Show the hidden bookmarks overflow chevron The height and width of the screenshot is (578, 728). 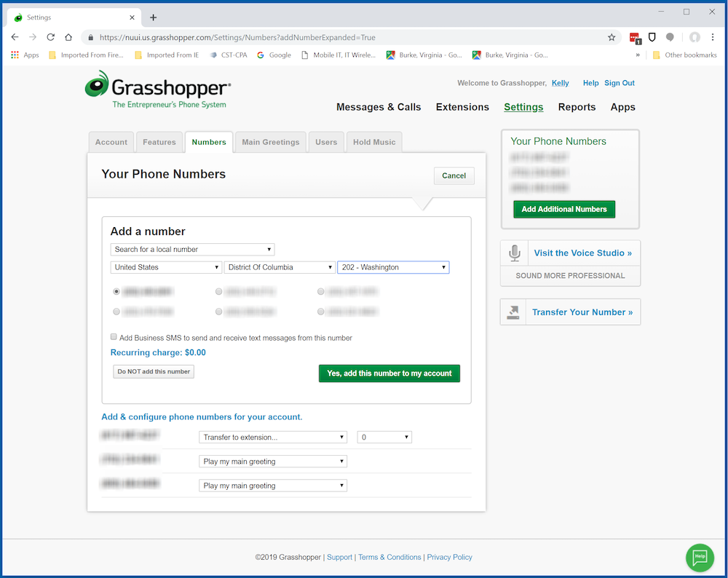pos(638,55)
